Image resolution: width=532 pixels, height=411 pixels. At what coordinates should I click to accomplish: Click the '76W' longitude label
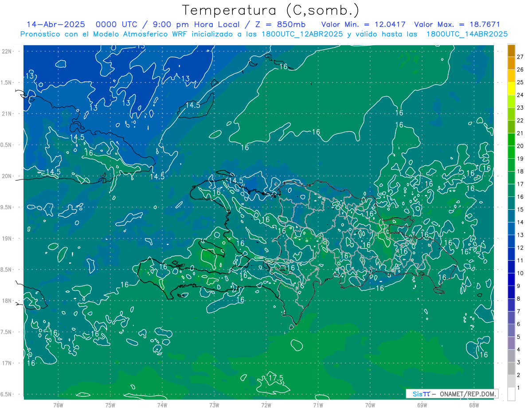click(58, 405)
